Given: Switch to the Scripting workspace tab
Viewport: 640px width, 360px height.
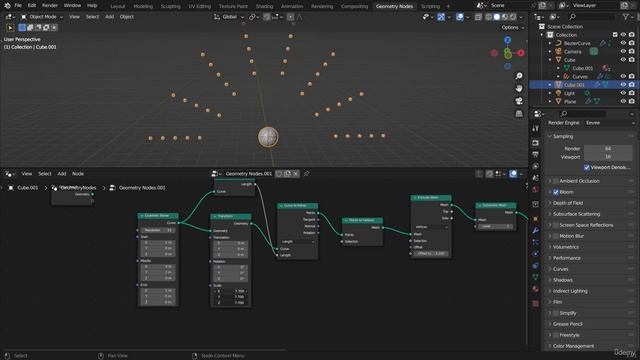Looking at the screenshot, I should click(x=430, y=6).
